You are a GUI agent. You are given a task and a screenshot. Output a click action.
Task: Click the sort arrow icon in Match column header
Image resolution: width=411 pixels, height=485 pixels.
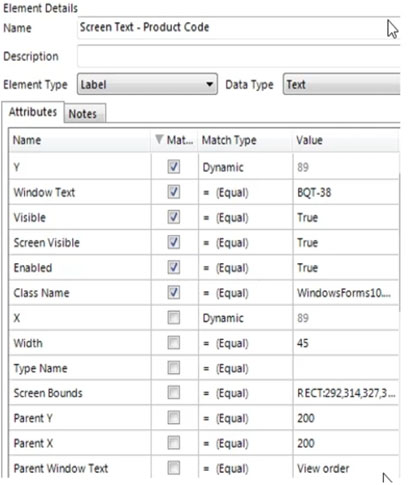[159, 139]
